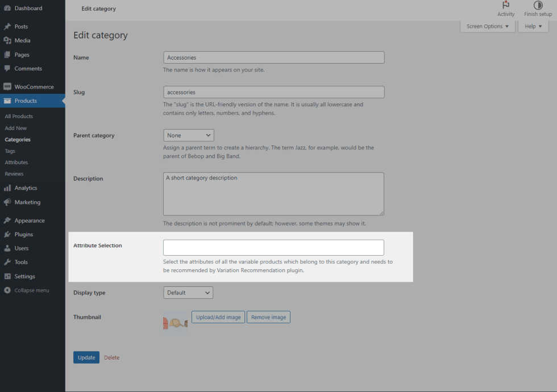This screenshot has width=557, height=392.
Task: Open the Display type dropdown
Action: (x=188, y=293)
